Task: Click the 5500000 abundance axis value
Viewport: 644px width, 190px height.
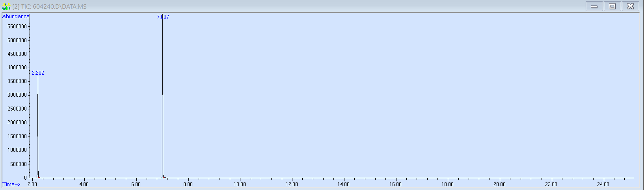Action: coord(17,26)
